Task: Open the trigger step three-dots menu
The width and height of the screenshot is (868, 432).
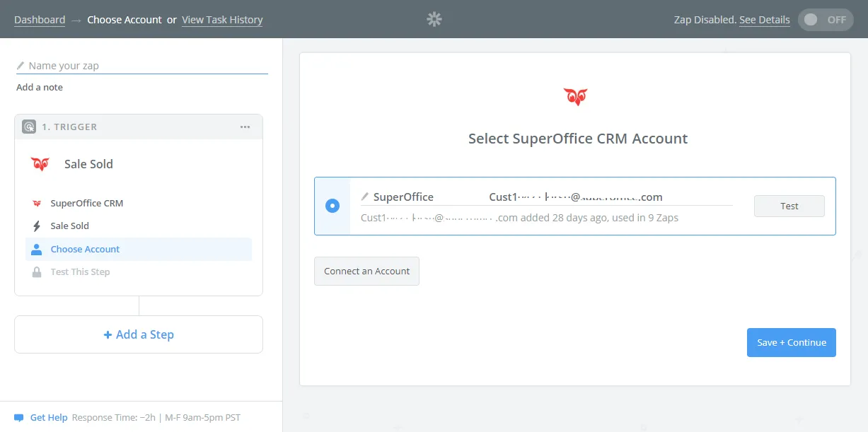Action: coord(245,127)
